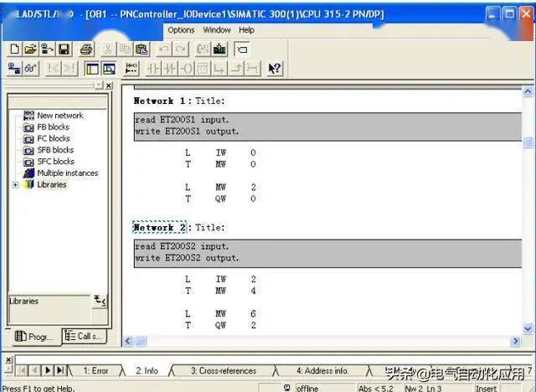Open the Help menu
The height and width of the screenshot is (392, 536).
point(246,30)
